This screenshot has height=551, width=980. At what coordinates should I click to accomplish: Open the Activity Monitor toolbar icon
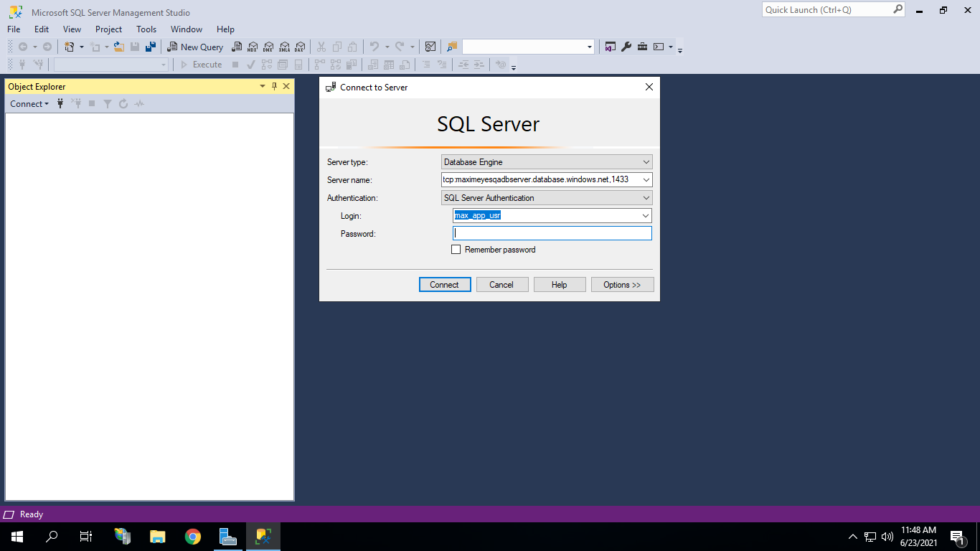click(430, 47)
